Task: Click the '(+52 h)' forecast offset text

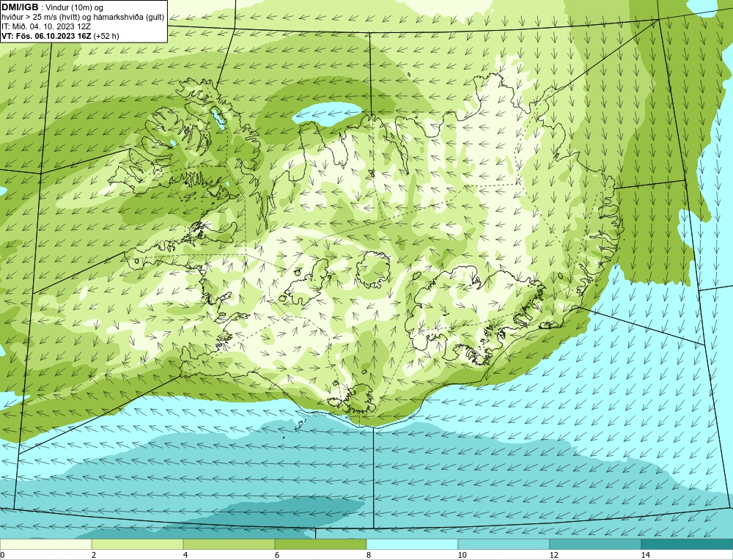Action: [x=106, y=35]
